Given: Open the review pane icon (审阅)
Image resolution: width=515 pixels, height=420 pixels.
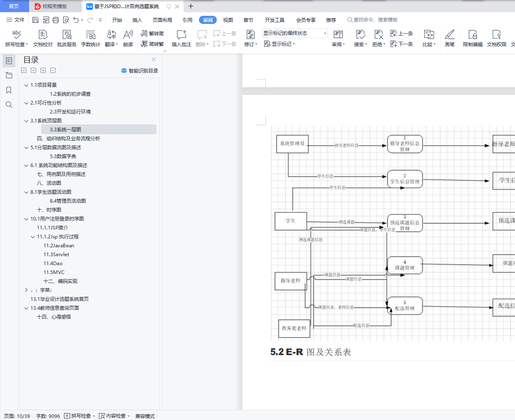Looking at the screenshot, I should pos(338,39).
